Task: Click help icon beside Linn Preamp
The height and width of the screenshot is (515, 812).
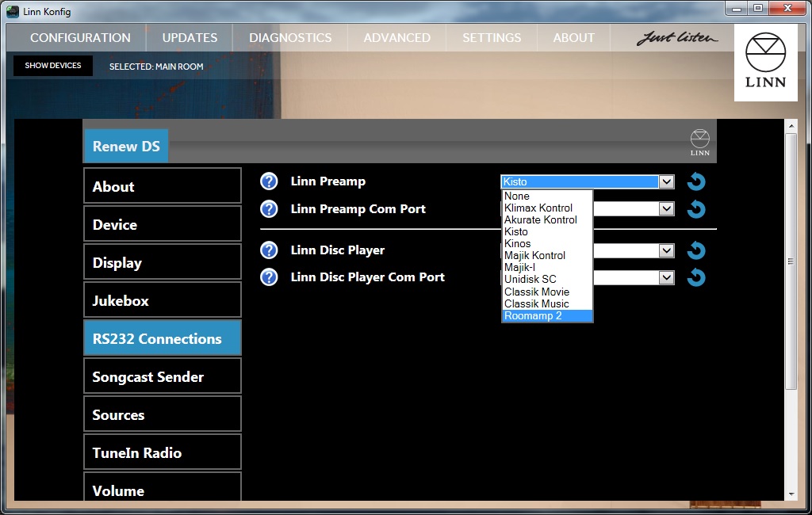Action: coord(269,181)
